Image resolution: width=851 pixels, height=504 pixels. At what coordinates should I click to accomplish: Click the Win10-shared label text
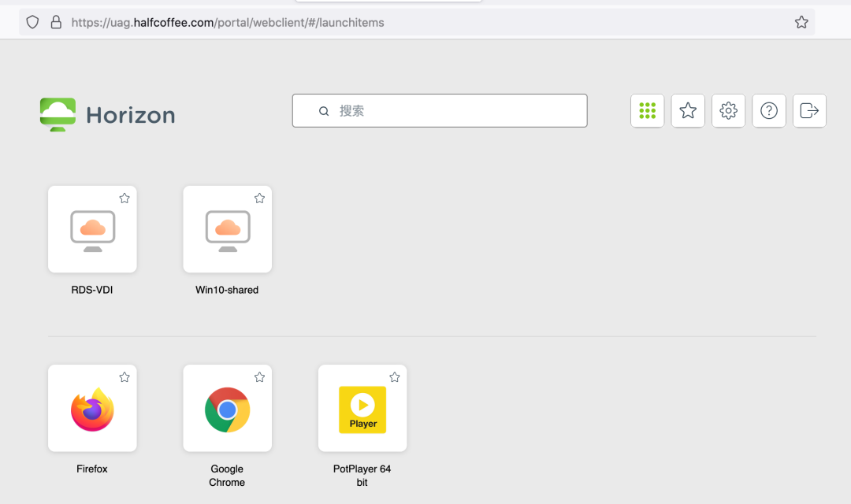click(x=227, y=290)
